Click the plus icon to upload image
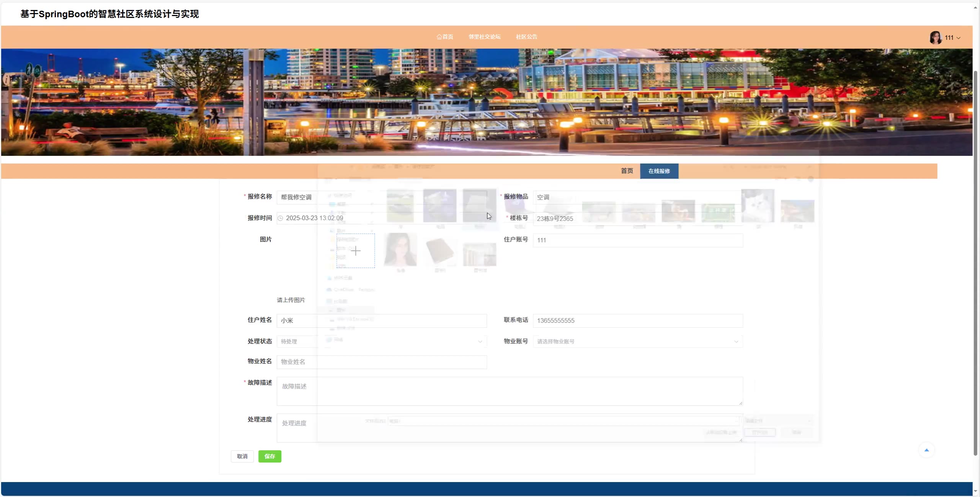The height and width of the screenshot is (497, 980). pos(356,251)
